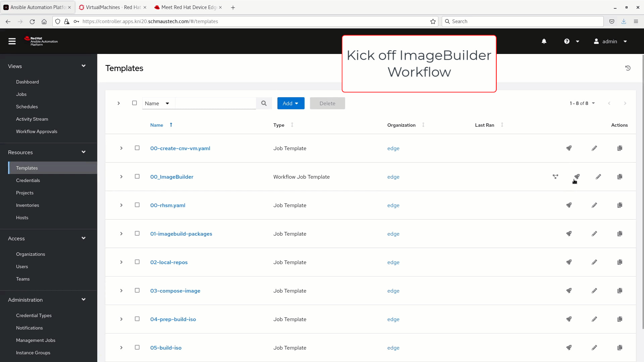Click the edge organization link for 05-build-iso

[x=393, y=348]
